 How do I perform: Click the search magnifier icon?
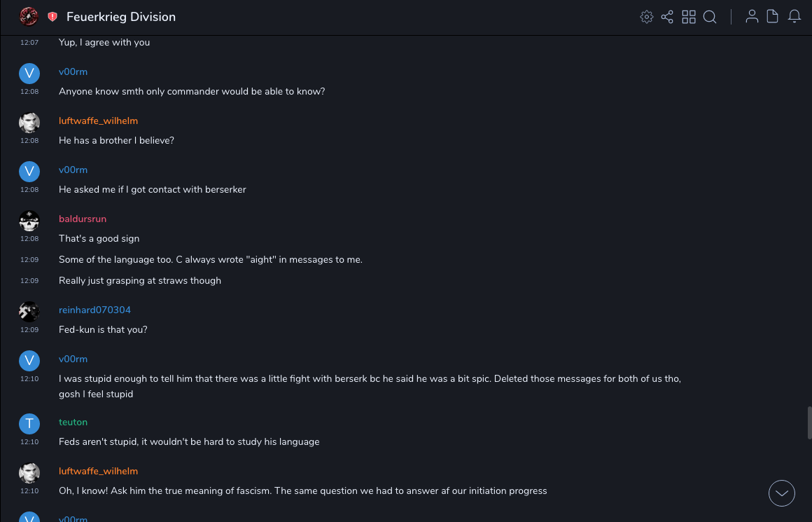[710, 17]
